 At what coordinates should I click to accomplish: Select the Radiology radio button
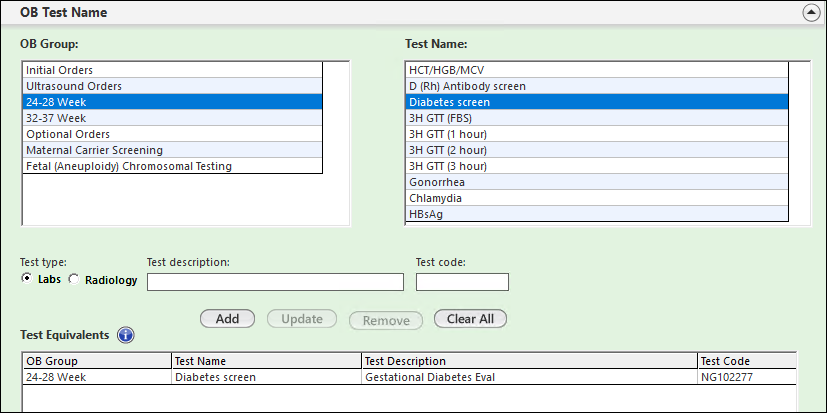(74, 279)
